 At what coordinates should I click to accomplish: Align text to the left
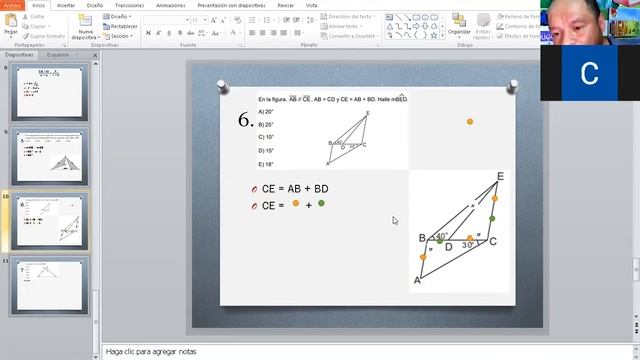(x=253, y=33)
